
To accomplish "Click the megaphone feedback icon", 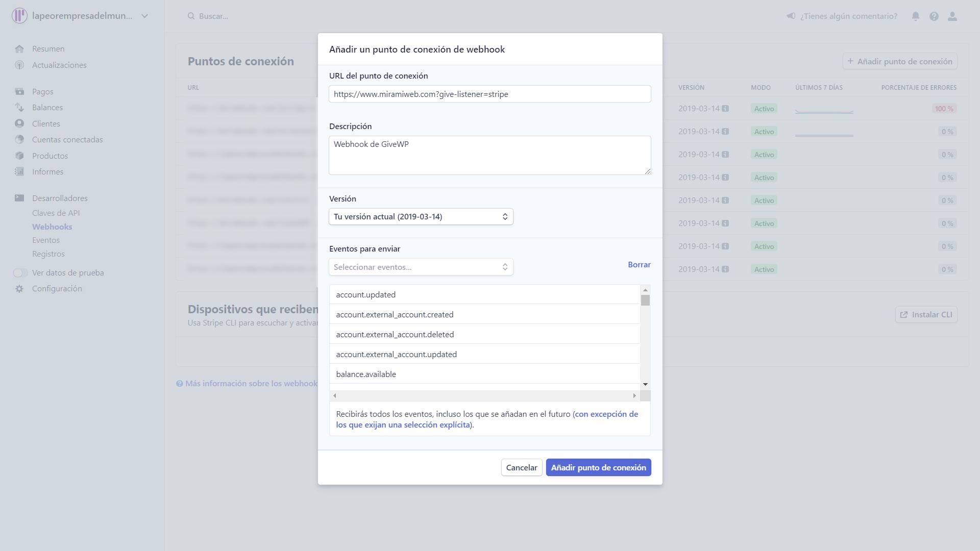I will coord(791,16).
